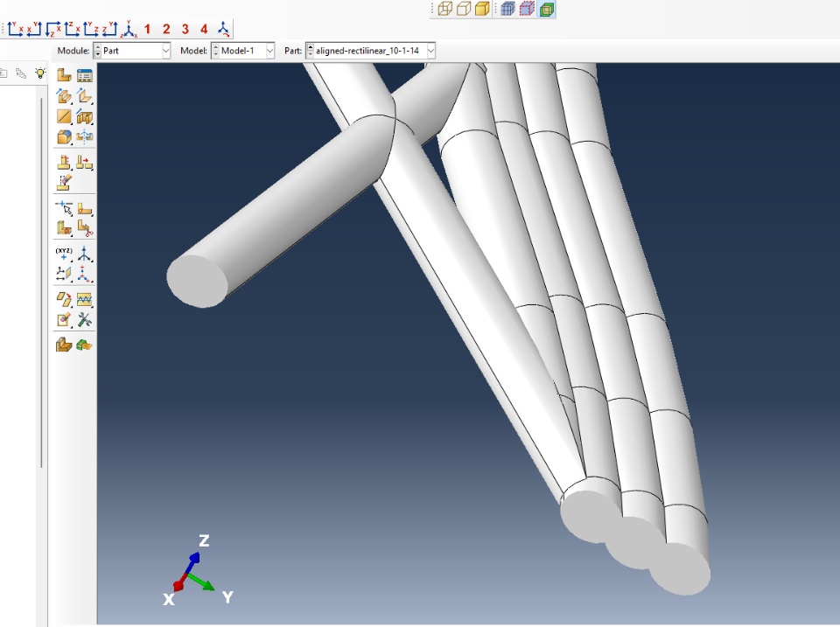Apply right view icon with Y and Z axes
840x627 pixels.
(90, 29)
